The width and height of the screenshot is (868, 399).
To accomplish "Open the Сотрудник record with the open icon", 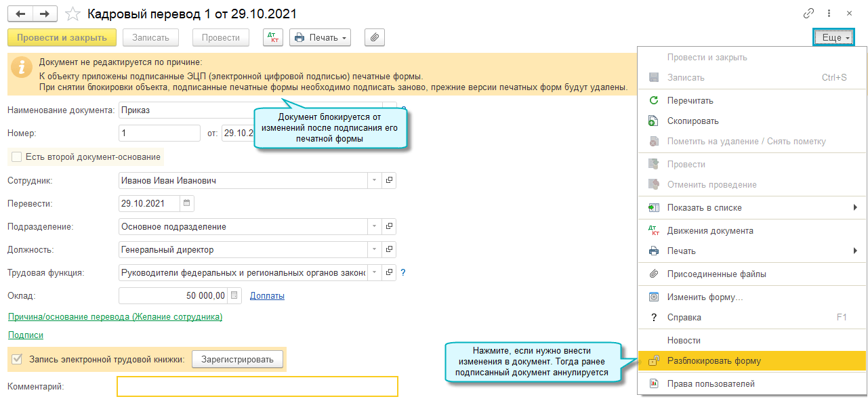I will pos(390,181).
